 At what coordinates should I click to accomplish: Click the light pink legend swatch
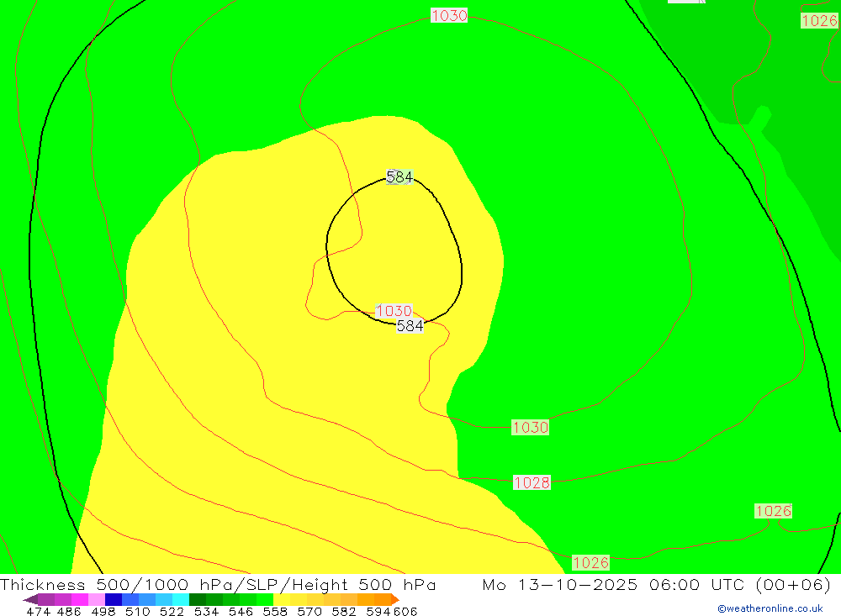(x=97, y=599)
